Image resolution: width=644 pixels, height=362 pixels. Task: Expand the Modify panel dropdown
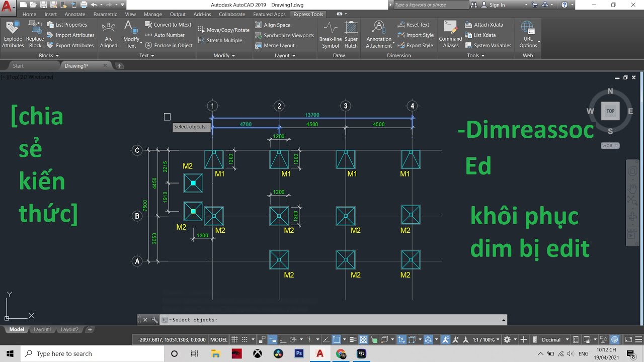[224, 55]
